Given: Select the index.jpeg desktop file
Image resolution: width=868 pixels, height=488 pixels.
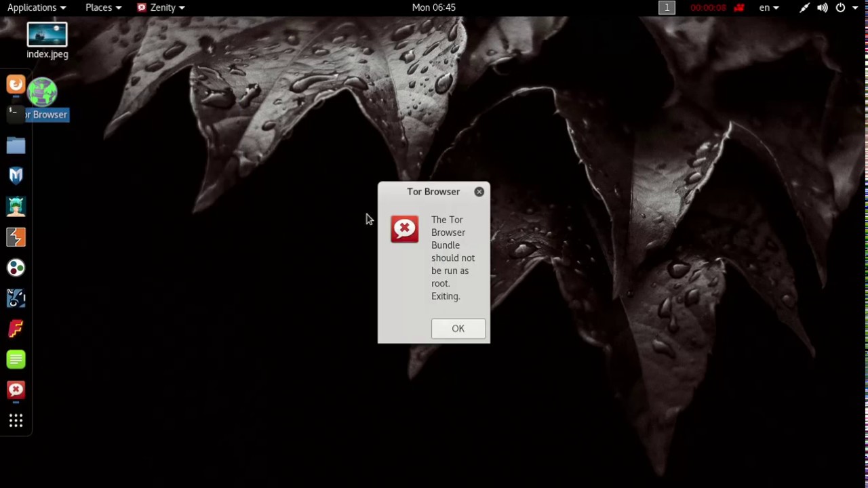Looking at the screenshot, I should [47, 41].
